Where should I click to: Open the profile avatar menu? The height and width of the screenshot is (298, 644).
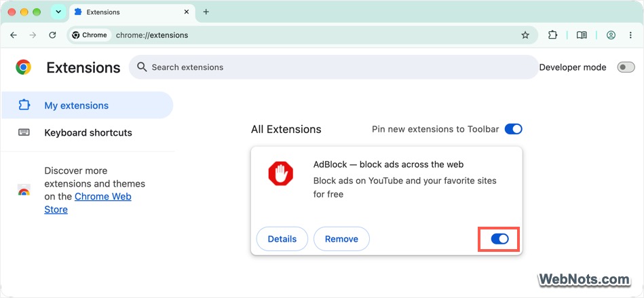coord(611,35)
